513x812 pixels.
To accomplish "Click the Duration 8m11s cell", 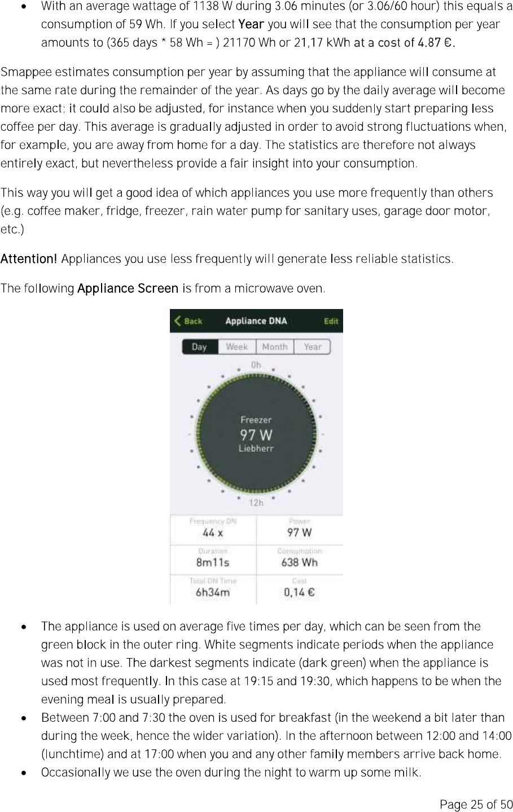I will click(213, 559).
